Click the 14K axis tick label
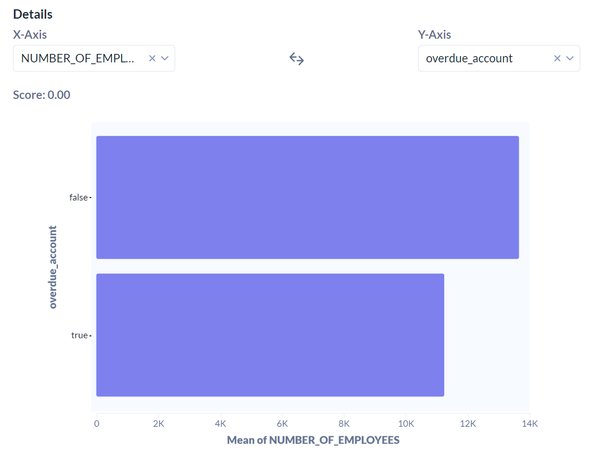This screenshot has height=458, width=600. [x=530, y=424]
